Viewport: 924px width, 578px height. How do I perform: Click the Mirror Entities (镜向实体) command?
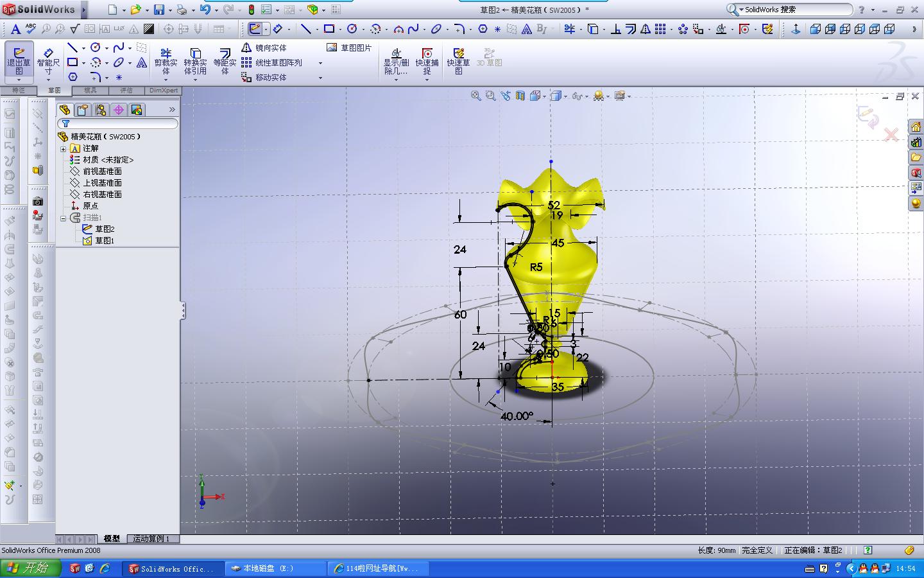(264, 48)
